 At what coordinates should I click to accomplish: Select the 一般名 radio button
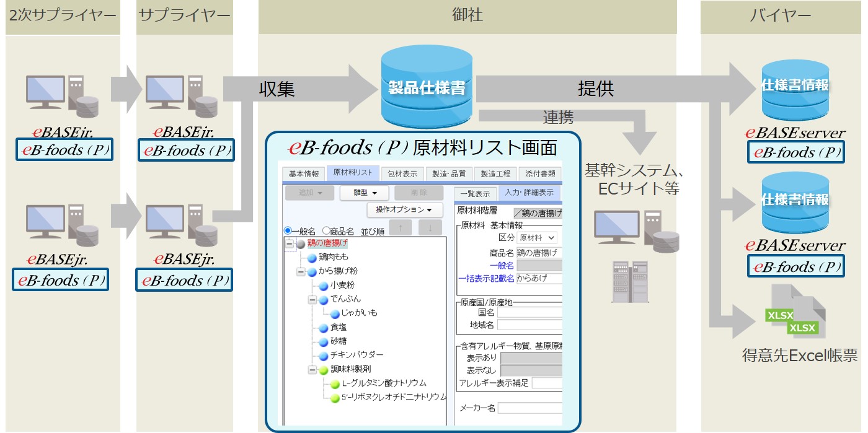click(x=288, y=230)
